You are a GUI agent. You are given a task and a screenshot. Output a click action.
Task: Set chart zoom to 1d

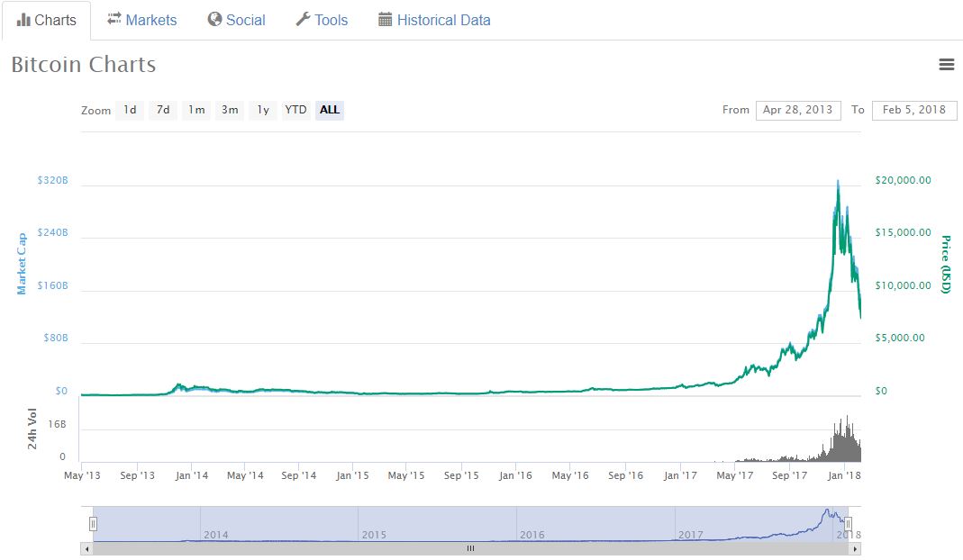pos(130,110)
